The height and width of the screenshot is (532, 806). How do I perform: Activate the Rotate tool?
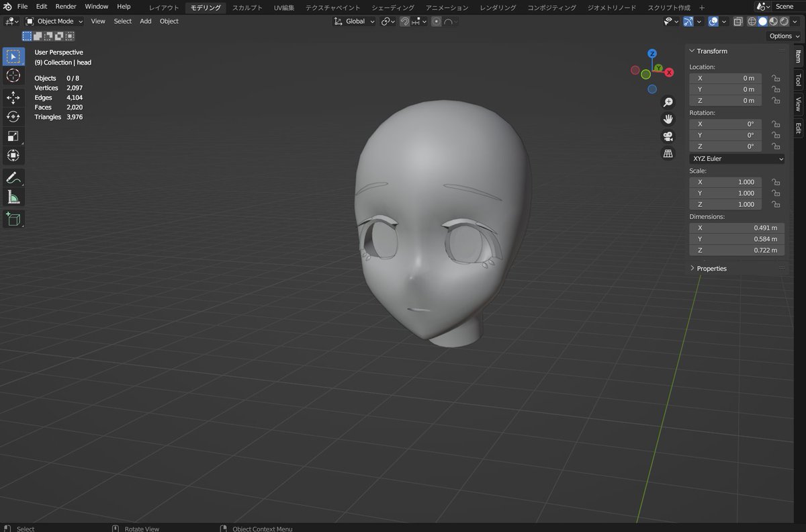[x=13, y=117]
